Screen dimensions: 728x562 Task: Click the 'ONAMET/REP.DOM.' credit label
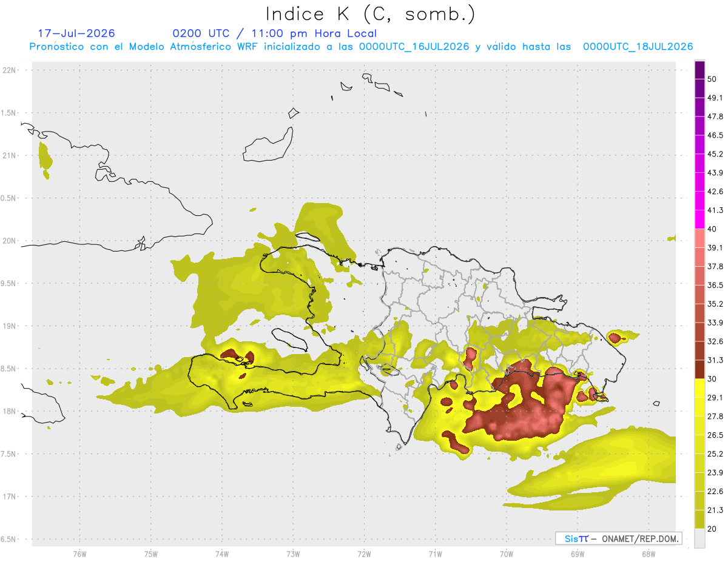pos(640,538)
